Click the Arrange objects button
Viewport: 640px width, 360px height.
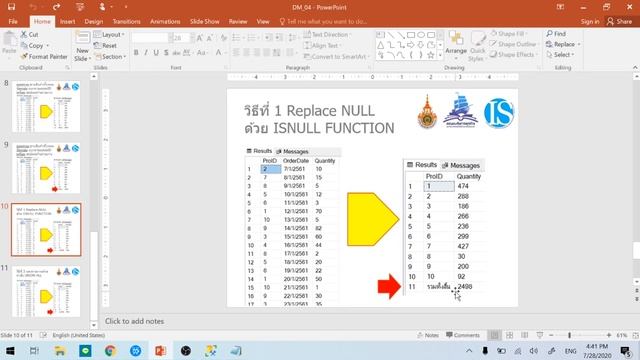(456, 44)
